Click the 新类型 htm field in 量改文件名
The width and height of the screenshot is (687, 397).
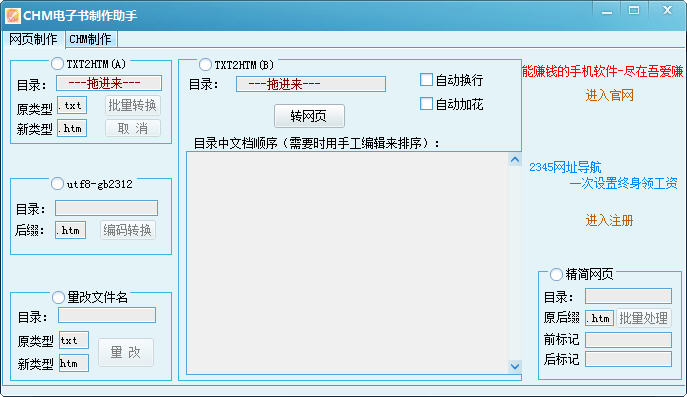tap(74, 363)
